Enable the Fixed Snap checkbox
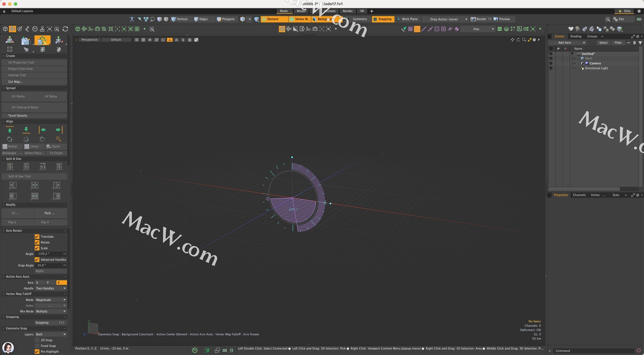This screenshot has height=355, width=644. (x=37, y=346)
